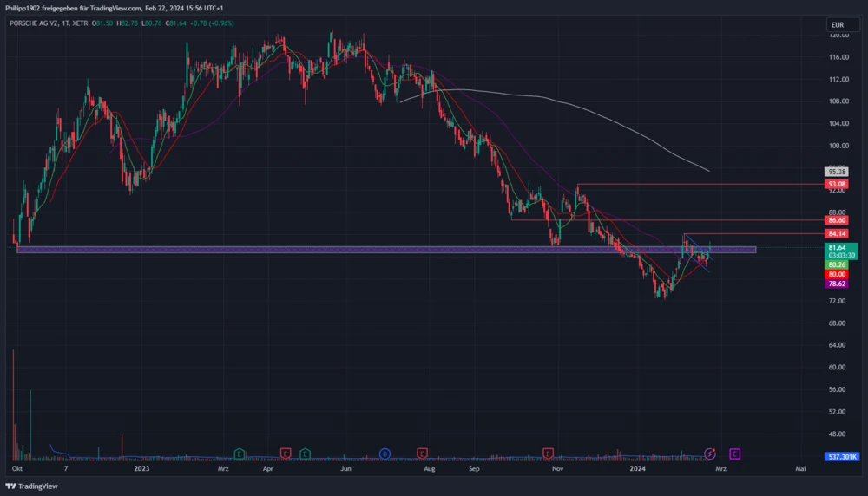The image size is (868, 496).
Task: Click the purple 78.62 price label
Action: coord(838,284)
